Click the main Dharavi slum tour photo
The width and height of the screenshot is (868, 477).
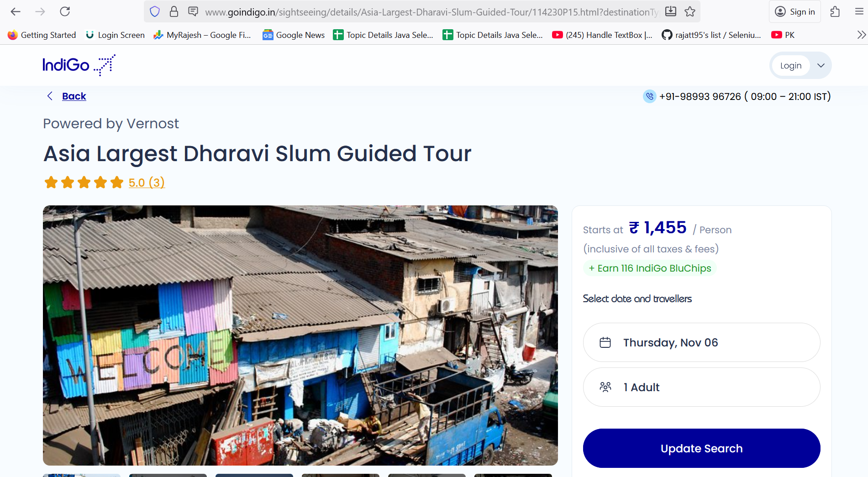[x=300, y=335]
